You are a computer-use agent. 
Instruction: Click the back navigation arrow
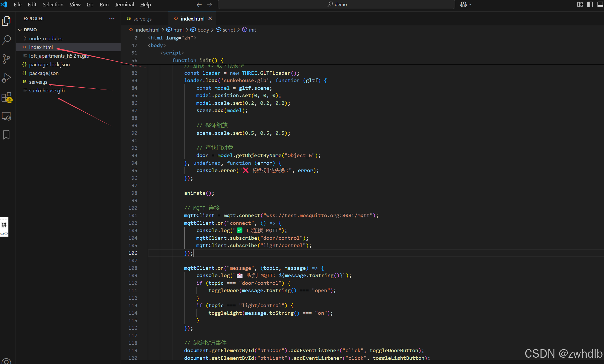coord(199,4)
